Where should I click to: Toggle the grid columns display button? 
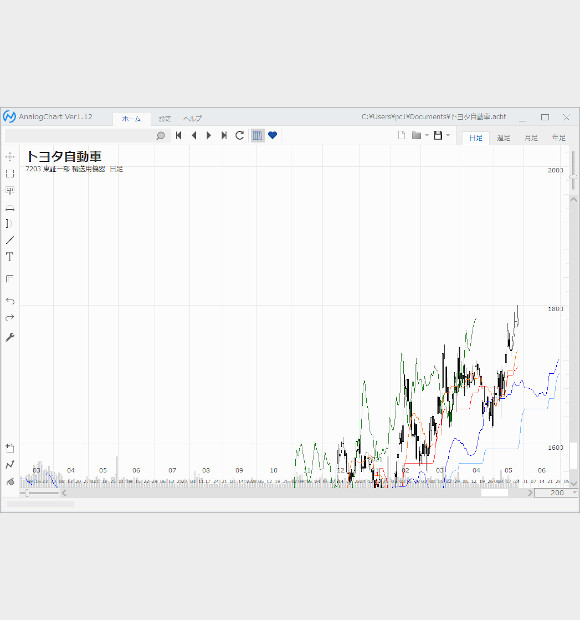coord(257,136)
